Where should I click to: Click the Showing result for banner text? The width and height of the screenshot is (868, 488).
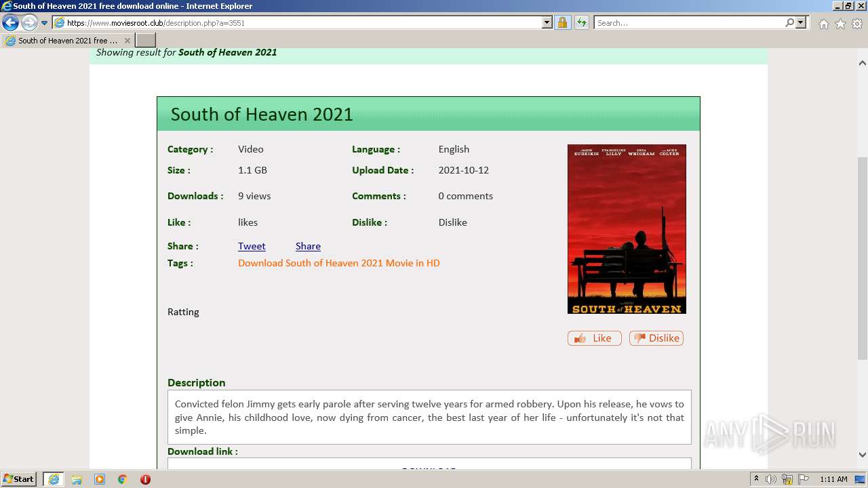coord(186,52)
